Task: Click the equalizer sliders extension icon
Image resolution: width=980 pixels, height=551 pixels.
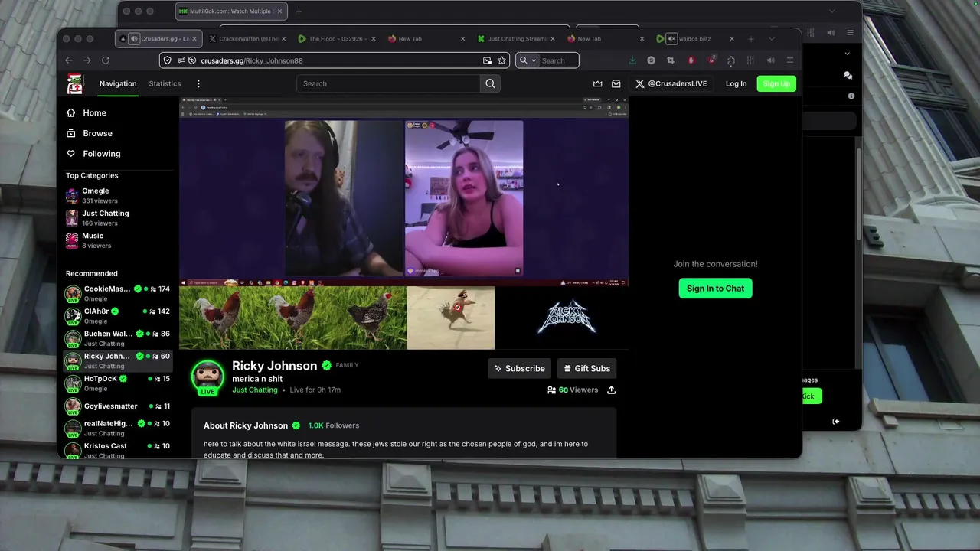Action: (750, 60)
